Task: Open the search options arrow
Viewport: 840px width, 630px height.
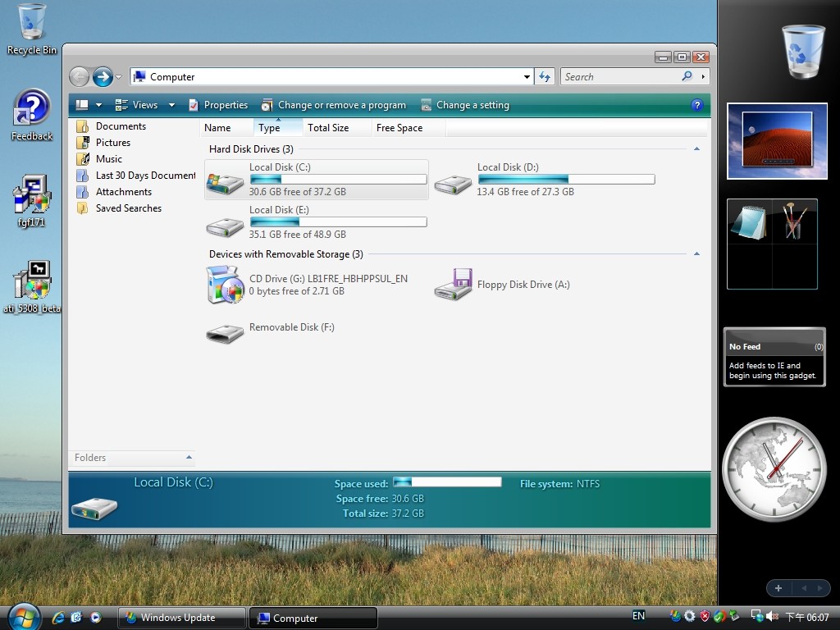Action: pos(703,76)
